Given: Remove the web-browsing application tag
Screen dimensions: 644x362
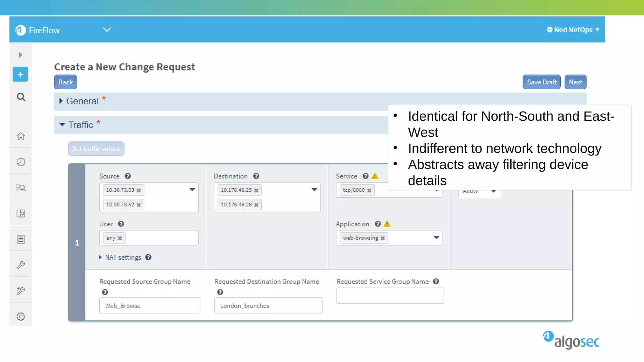Looking at the screenshot, I should 383,238.
